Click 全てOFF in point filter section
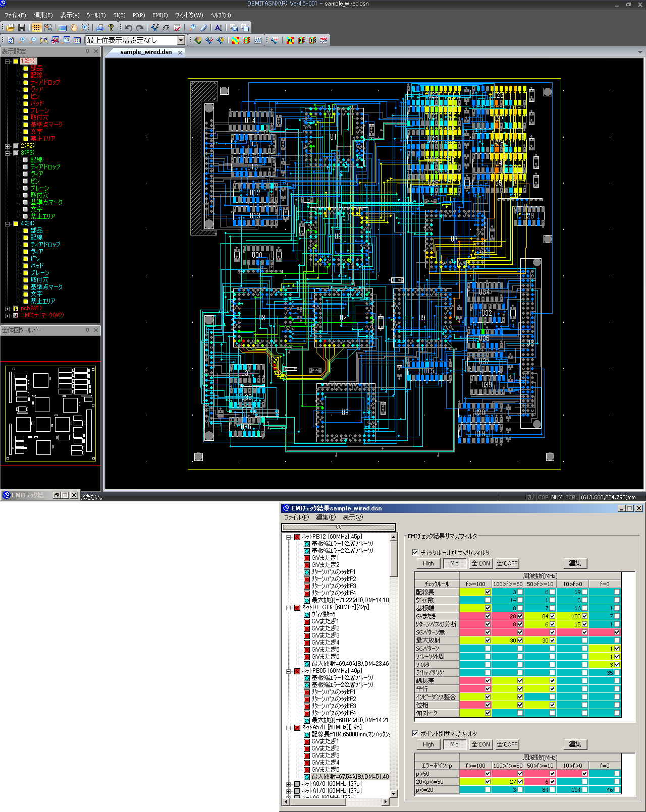 [507, 744]
